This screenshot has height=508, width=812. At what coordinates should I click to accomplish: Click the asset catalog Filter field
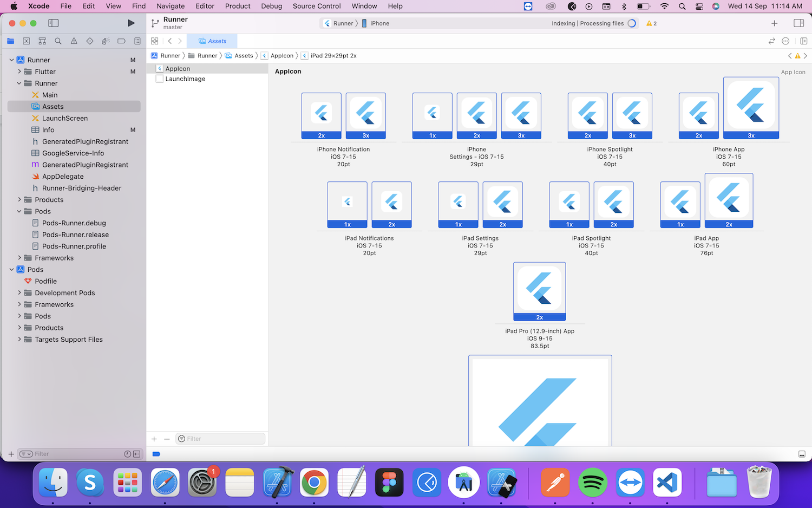coord(221,439)
